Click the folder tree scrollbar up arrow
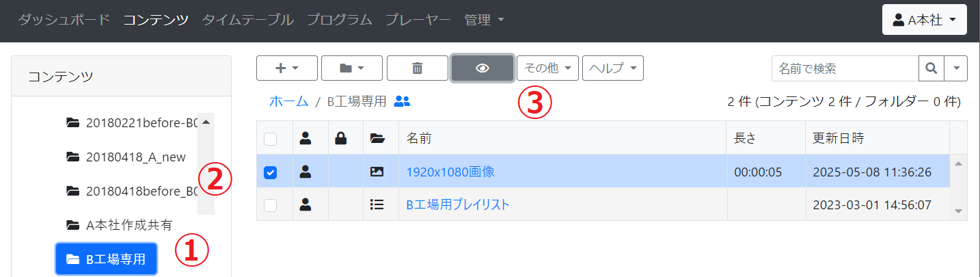Image resolution: width=980 pixels, height=277 pixels. [206, 122]
